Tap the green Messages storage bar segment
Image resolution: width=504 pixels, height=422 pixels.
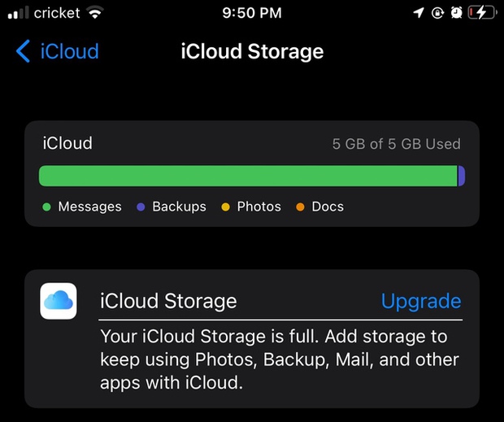pos(248,176)
